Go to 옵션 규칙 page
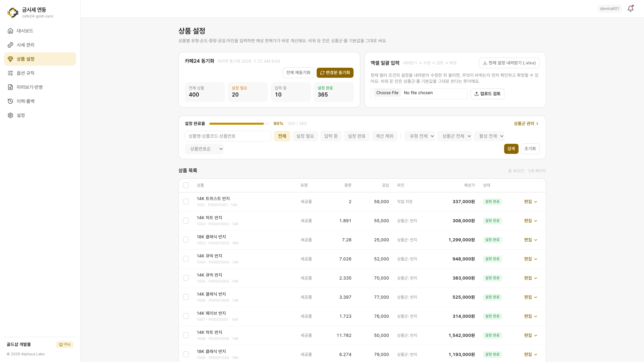Screen dimensions: 644x362 tap(40, 73)
